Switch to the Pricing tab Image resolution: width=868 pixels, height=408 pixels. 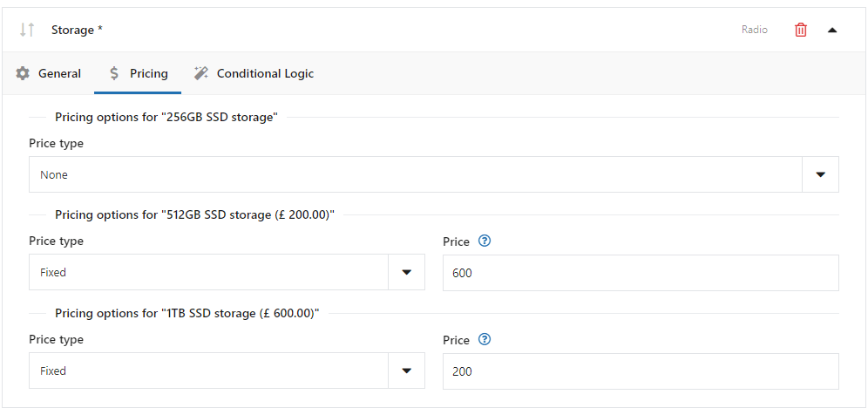coord(139,73)
